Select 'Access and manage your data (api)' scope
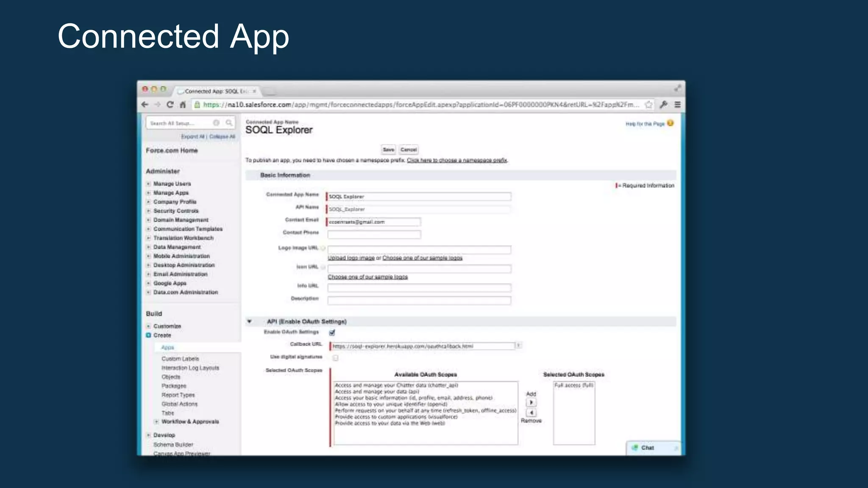Viewport: 868px width, 488px height. tap(377, 392)
